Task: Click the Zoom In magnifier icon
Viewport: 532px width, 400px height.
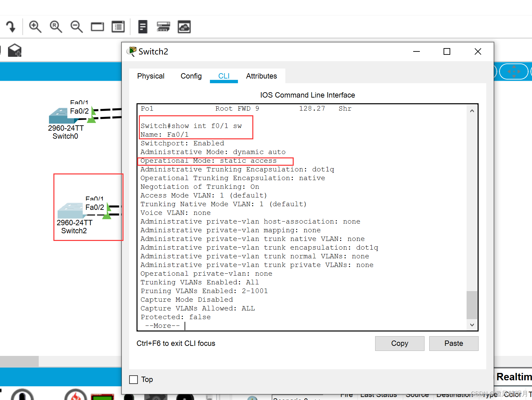Action: [35, 27]
